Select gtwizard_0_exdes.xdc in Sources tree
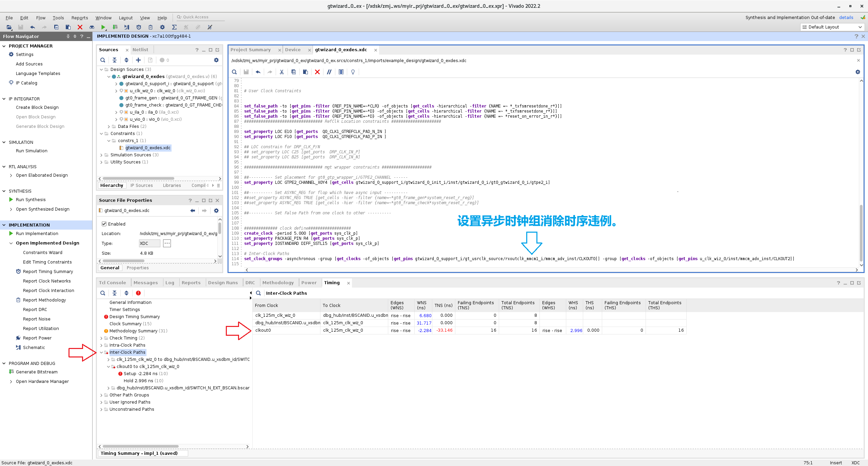 148,148
